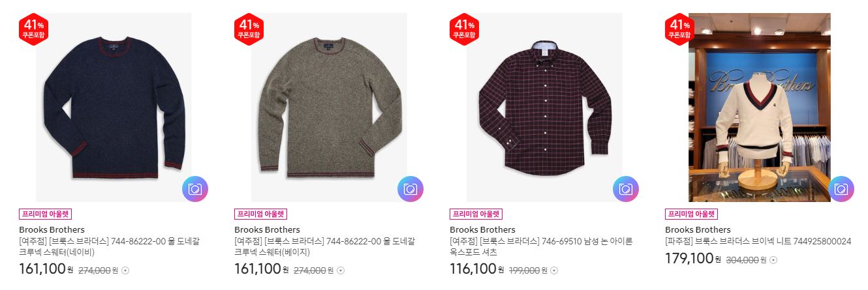Click 41% coupon badge on plaid shirt
Image resolution: width=868 pixels, height=290 pixels.
465,29
